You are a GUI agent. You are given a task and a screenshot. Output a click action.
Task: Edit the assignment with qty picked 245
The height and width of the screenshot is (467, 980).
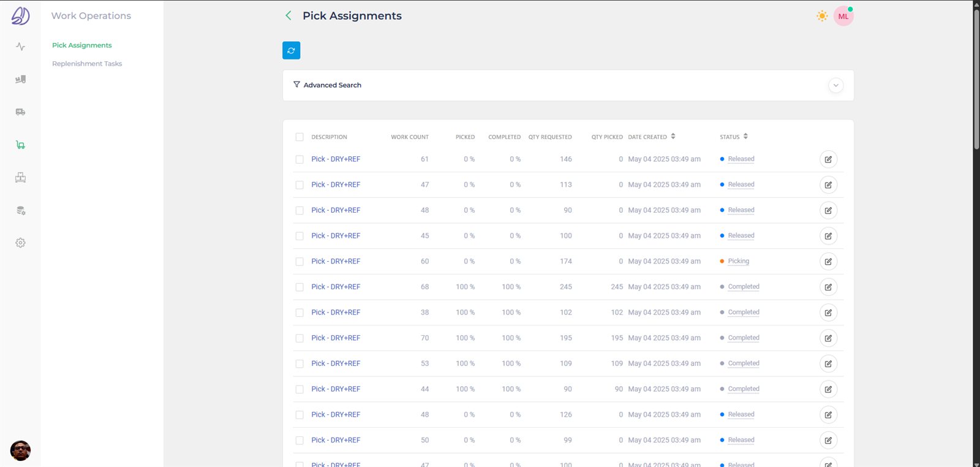[x=828, y=287]
